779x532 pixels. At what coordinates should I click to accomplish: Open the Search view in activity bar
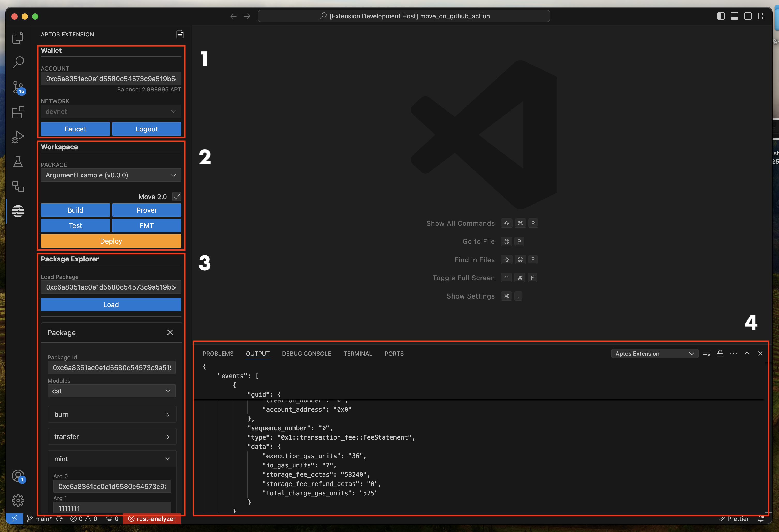18,62
